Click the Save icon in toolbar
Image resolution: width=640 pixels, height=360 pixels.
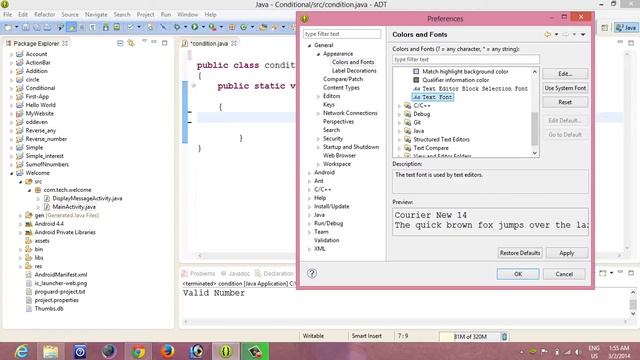point(25,27)
